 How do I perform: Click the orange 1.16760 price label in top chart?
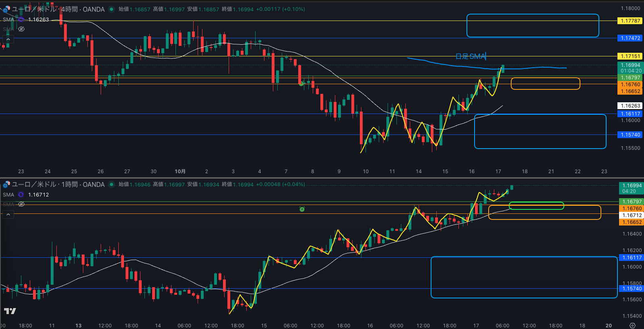click(x=630, y=85)
